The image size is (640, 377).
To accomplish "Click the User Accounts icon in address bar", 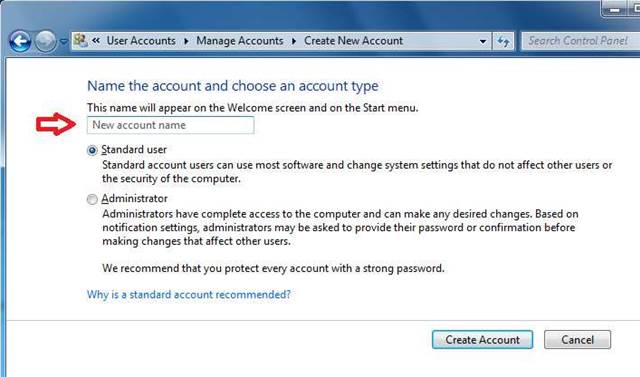I will coord(80,40).
